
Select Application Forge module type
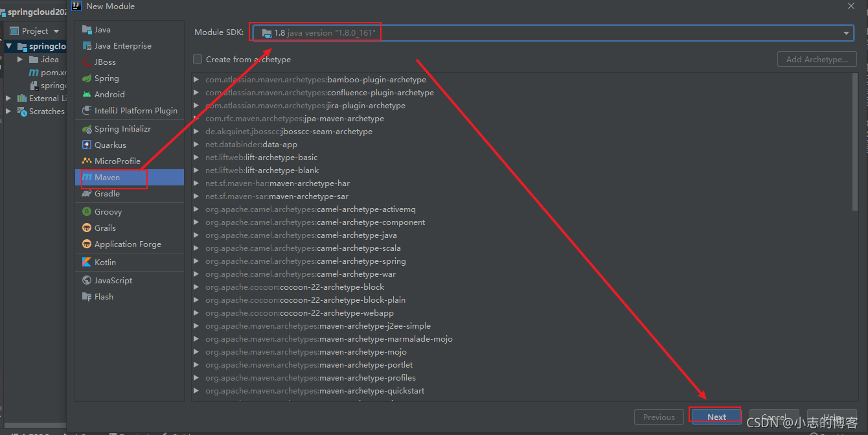pyautogui.click(x=130, y=244)
